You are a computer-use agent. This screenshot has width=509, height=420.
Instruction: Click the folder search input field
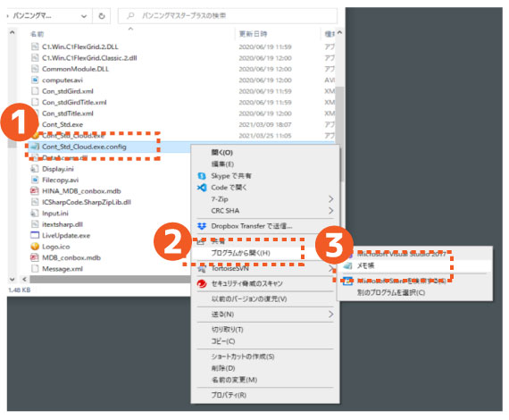227,15
